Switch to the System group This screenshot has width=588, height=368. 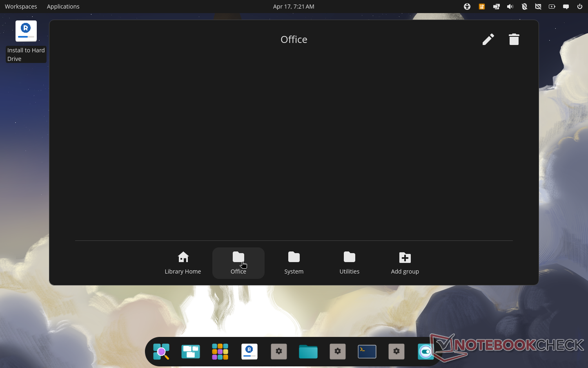coord(294,263)
